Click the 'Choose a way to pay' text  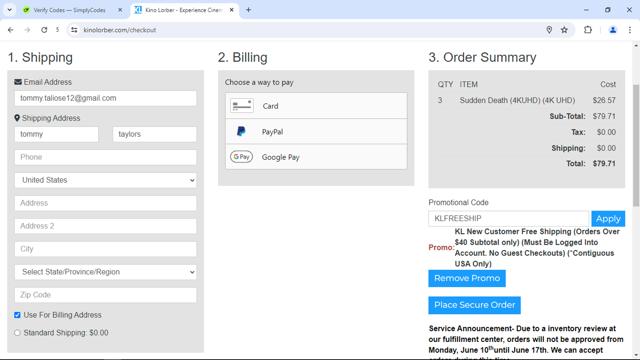click(259, 82)
